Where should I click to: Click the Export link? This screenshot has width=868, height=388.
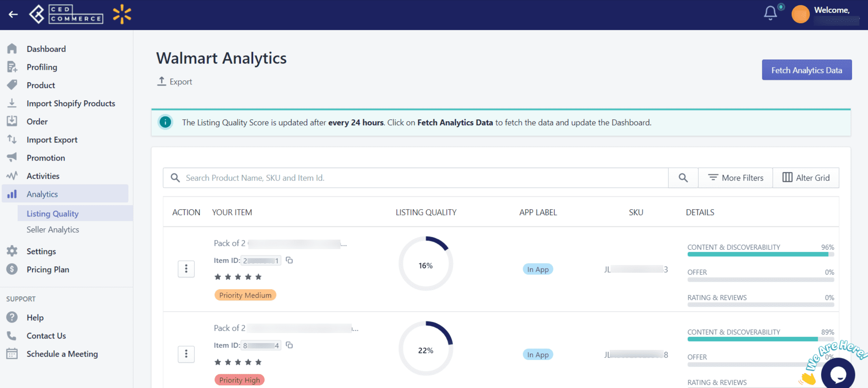point(175,82)
